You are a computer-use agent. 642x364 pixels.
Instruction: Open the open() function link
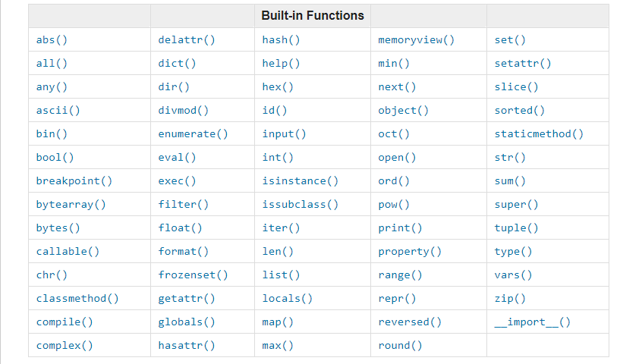coord(397,158)
